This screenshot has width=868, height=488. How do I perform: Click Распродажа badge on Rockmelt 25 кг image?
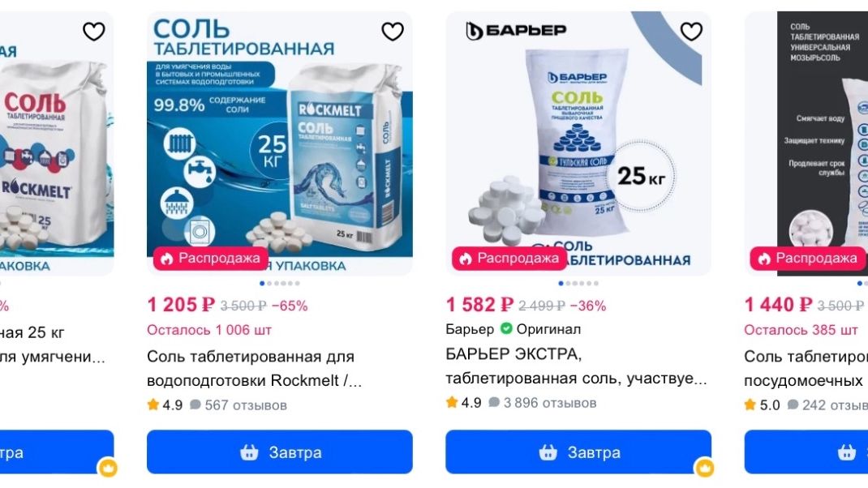(210, 259)
